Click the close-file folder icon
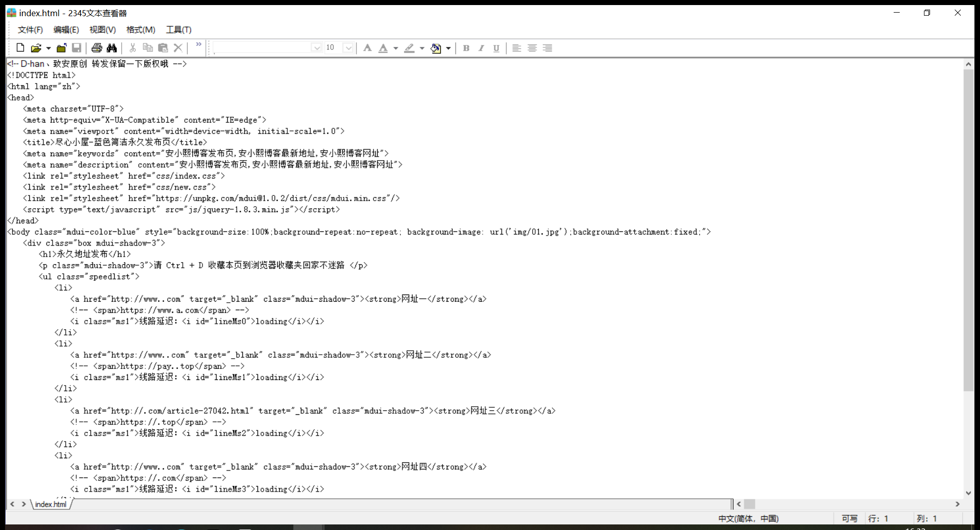 click(x=62, y=48)
